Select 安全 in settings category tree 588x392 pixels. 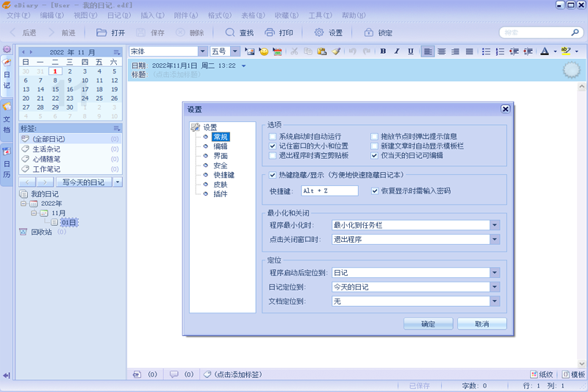click(220, 165)
